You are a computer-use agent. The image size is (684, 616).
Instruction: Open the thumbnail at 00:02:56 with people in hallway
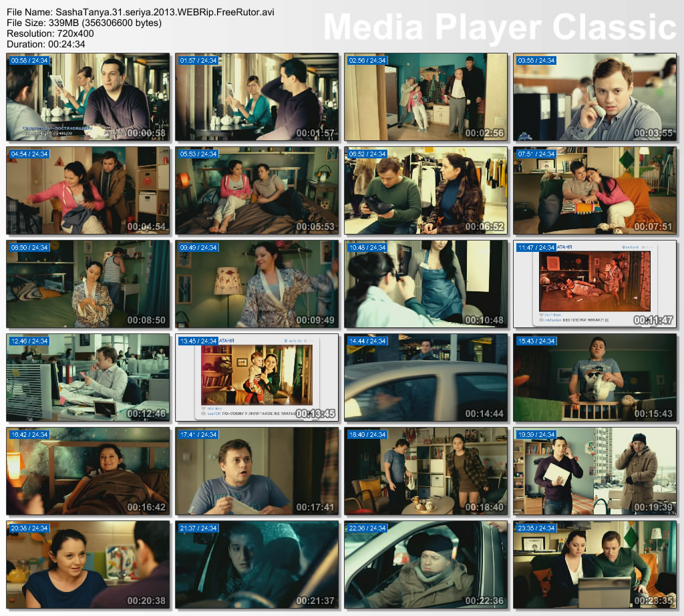tap(425, 97)
